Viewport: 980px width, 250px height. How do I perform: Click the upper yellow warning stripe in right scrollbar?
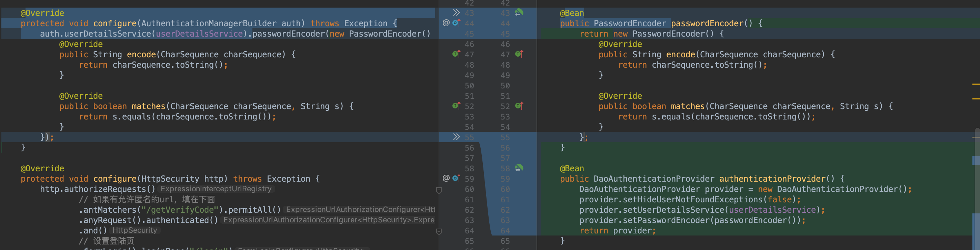pos(976,84)
